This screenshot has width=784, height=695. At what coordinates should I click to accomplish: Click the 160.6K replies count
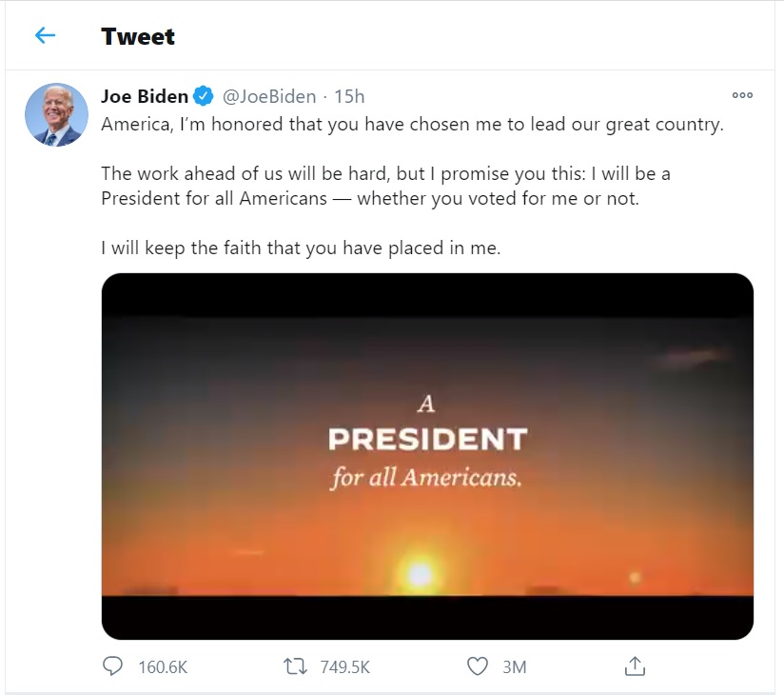pyautogui.click(x=163, y=666)
